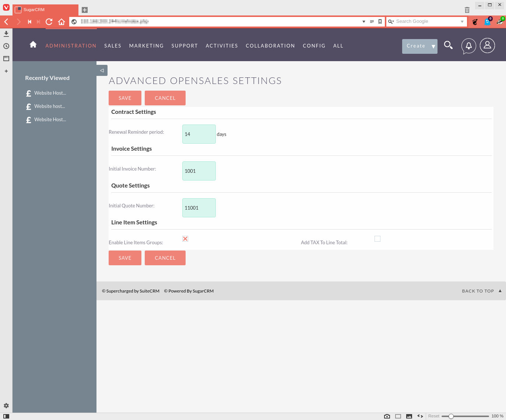506x420 pixels.
Task: Click Save below Line Item Settings
Action: coord(125,258)
